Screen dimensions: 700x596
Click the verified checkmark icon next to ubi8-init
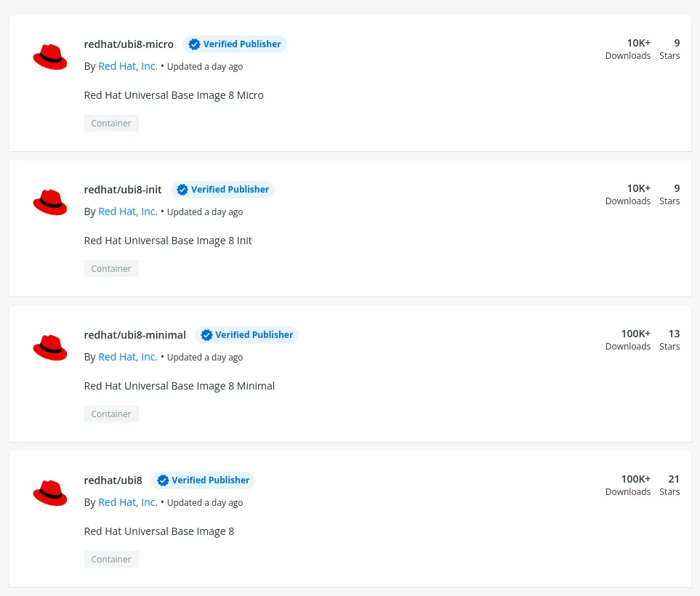(182, 190)
